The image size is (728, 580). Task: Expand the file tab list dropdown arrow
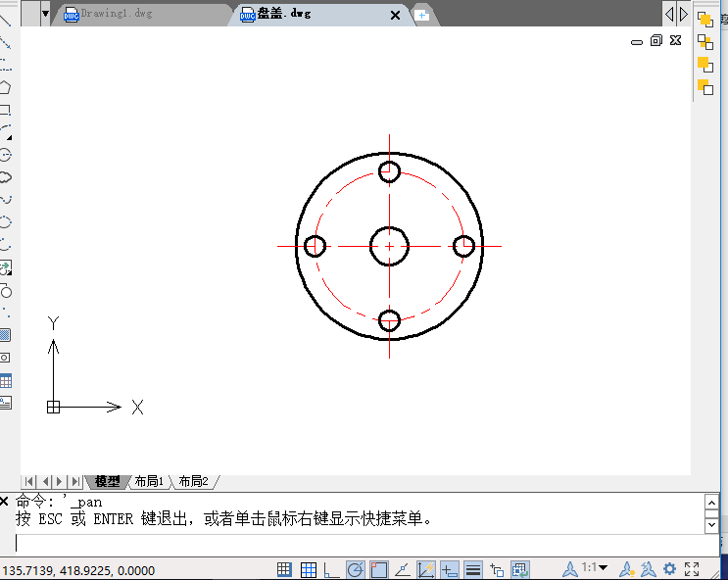tap(45, 14)
